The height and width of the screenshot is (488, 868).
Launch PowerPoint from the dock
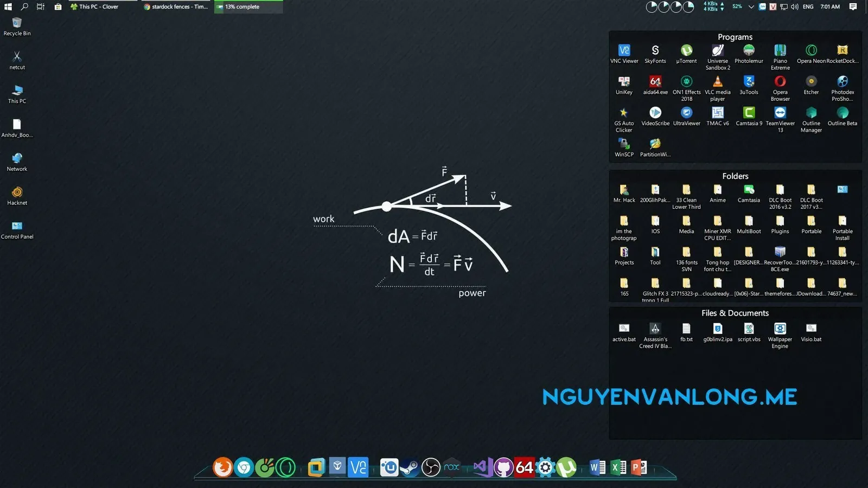(639, 467)
